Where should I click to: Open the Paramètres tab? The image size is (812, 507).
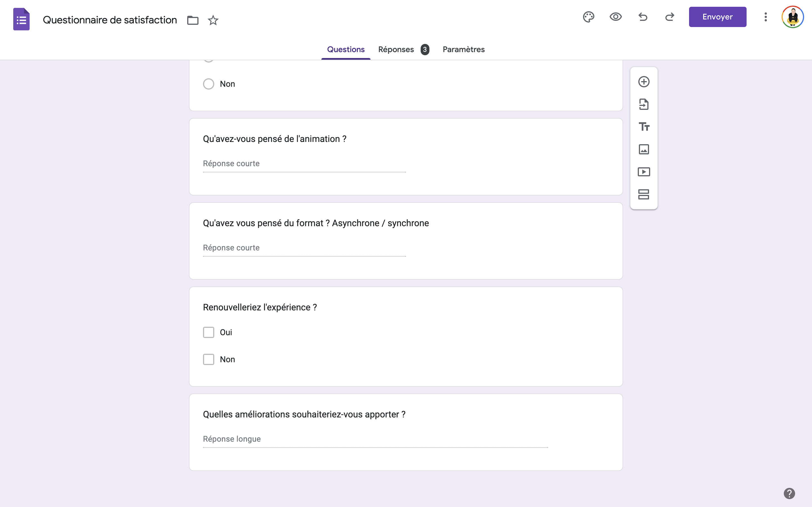pos(464,50)
